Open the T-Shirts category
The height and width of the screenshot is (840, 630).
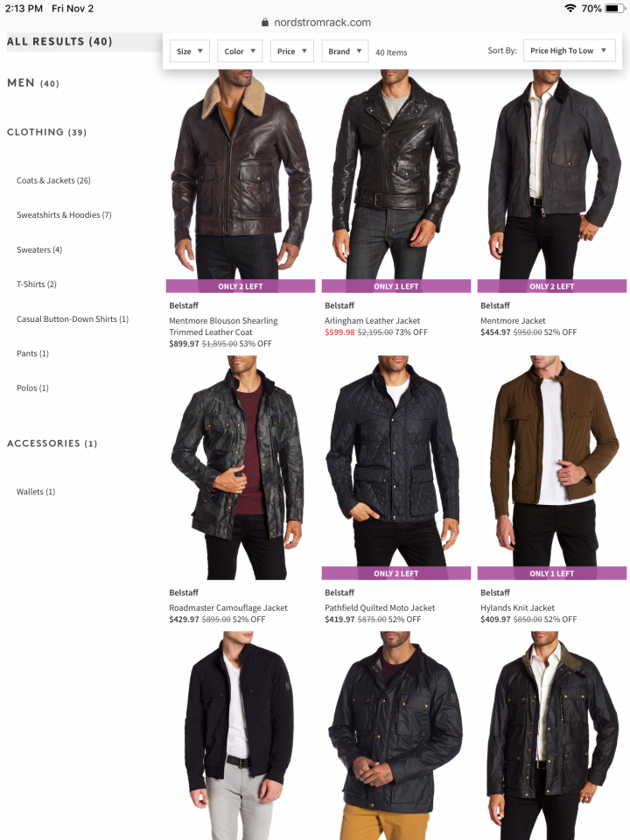tap(37, 283)
